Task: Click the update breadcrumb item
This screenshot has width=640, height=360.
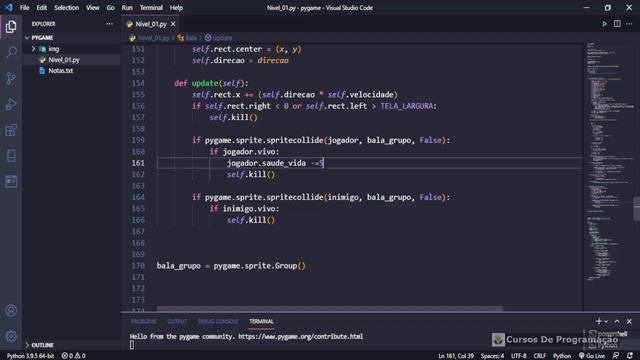Action: (x=222, y=38)
